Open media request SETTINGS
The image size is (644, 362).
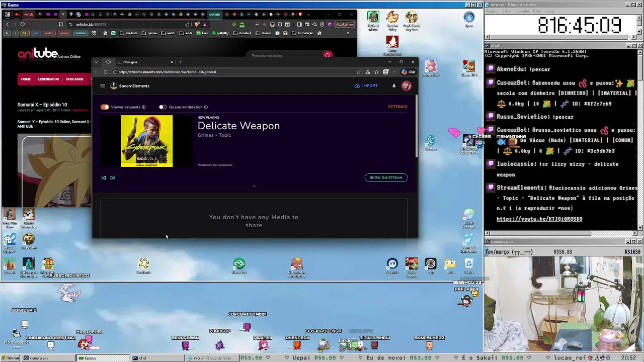click(x=397, y=107)
